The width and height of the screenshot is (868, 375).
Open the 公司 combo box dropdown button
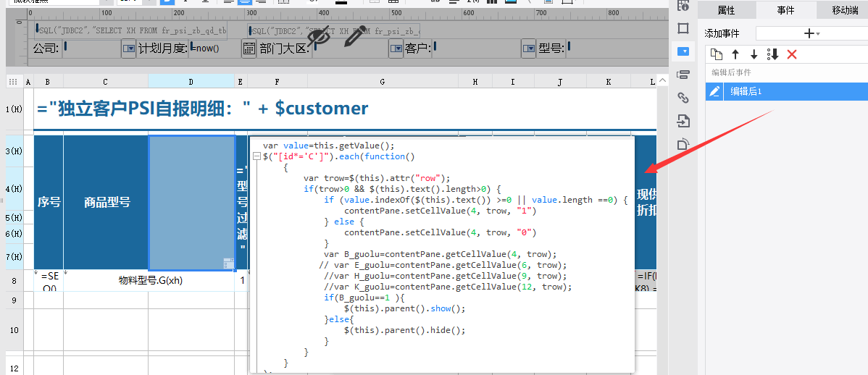pos(128,49)
